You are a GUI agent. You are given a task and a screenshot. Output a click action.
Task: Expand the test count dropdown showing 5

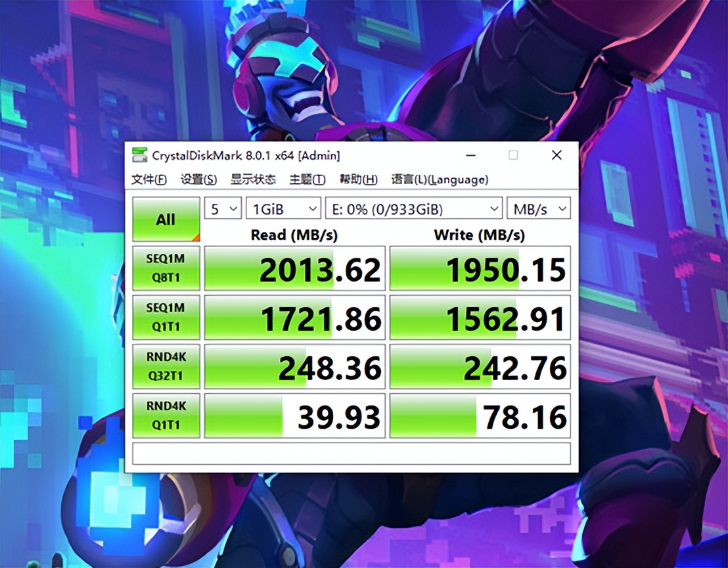tap(223, 208)
